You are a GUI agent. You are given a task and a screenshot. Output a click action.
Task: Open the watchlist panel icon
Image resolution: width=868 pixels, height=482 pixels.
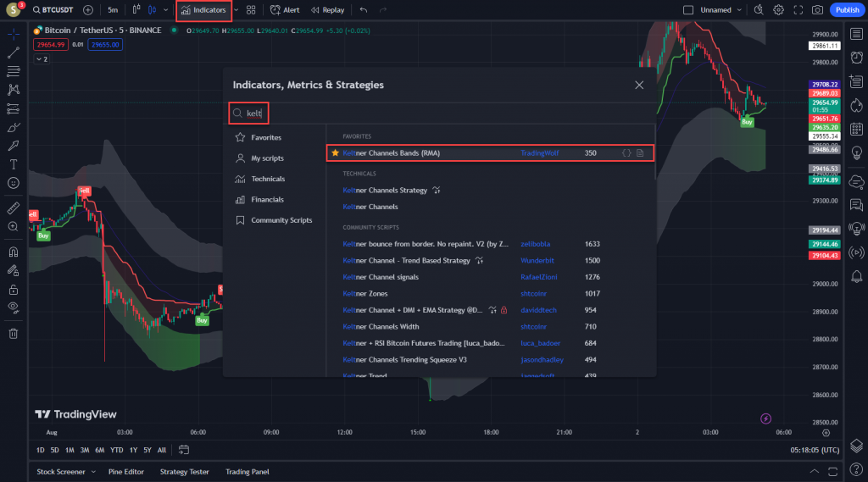pos(856,35)
